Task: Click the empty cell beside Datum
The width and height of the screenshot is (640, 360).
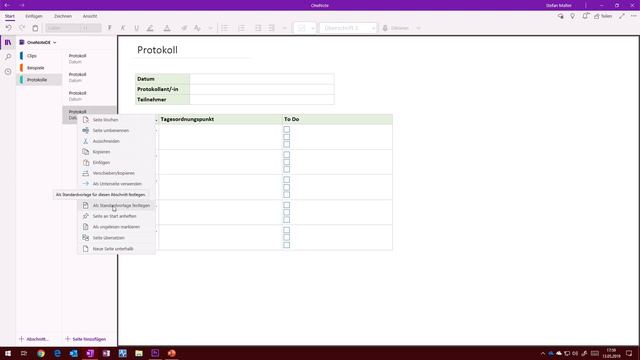Action: (262, 79)
